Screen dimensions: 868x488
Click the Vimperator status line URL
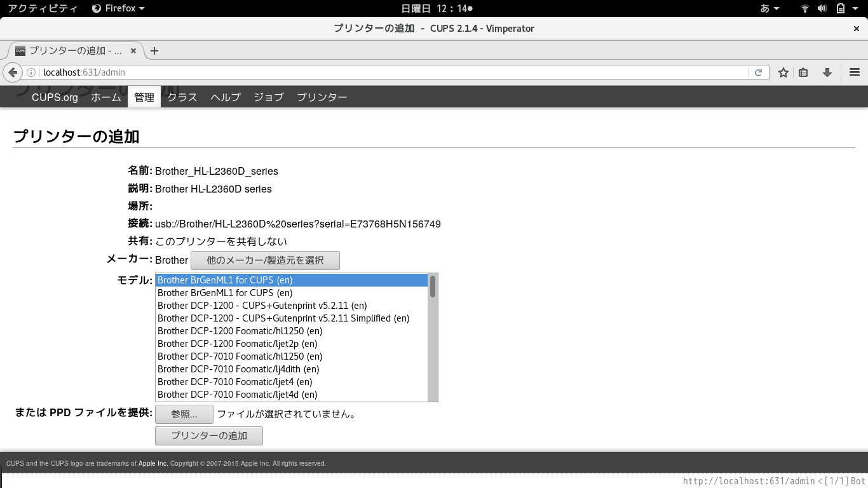coord(749,482)
